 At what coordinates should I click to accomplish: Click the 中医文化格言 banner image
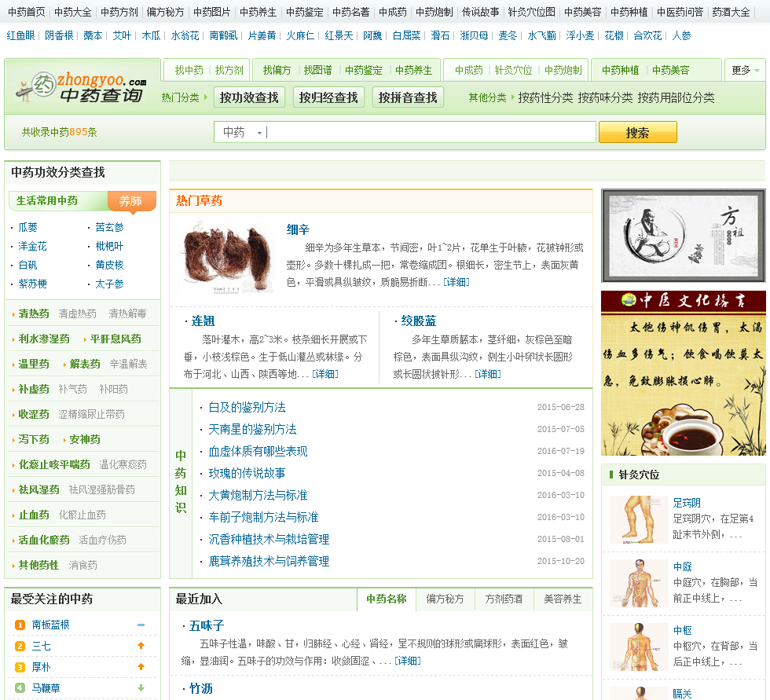click(x=683, y=373)
